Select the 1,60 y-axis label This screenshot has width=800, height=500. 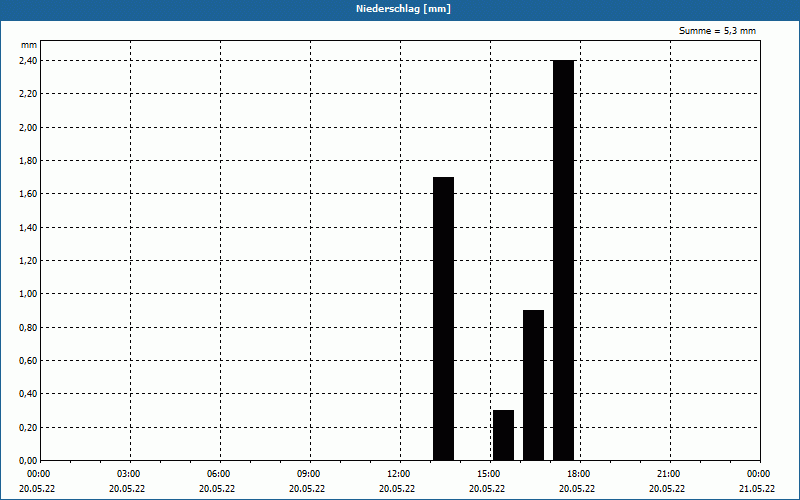coord(28,194)
